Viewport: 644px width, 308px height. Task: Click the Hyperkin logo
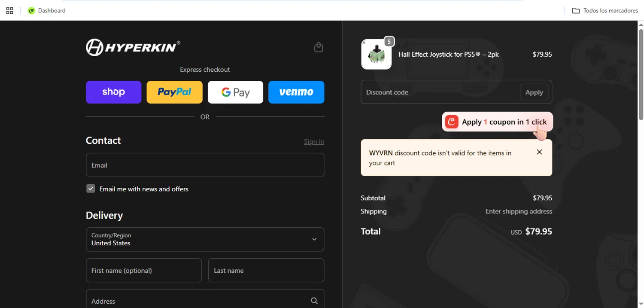tap(133, 47)
